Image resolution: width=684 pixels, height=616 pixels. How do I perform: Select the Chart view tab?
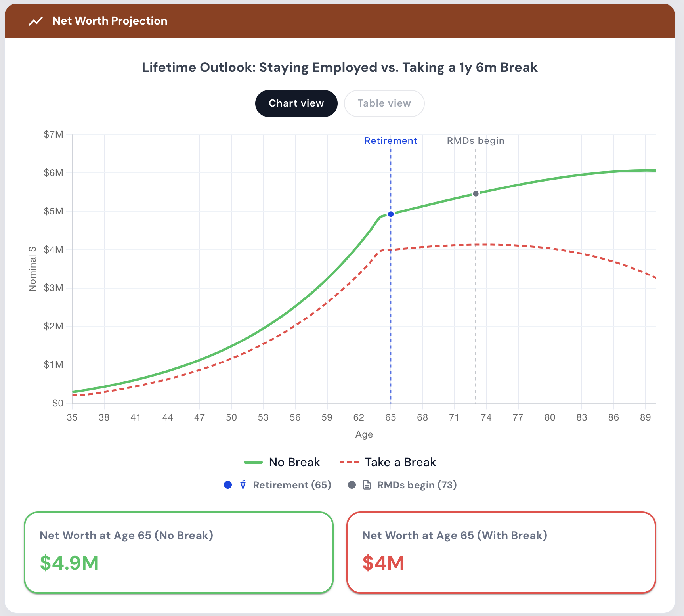[296, 103]
